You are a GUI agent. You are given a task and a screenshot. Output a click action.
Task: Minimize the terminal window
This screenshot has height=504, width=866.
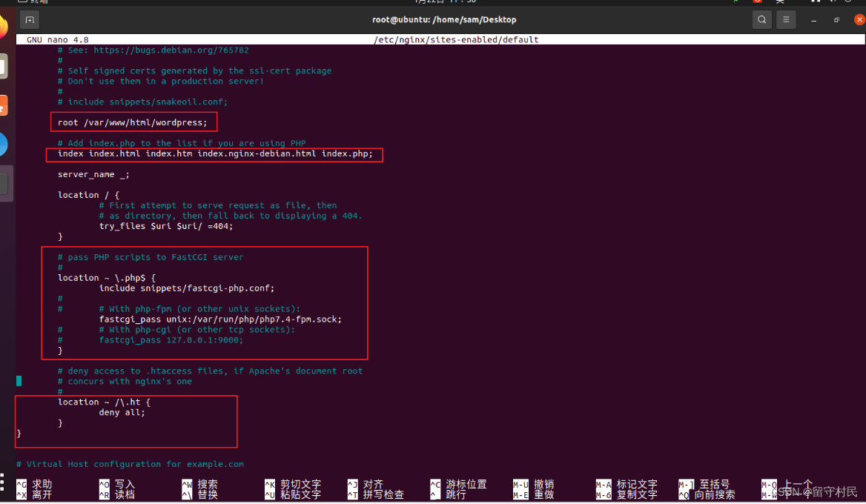click(813, 20)
